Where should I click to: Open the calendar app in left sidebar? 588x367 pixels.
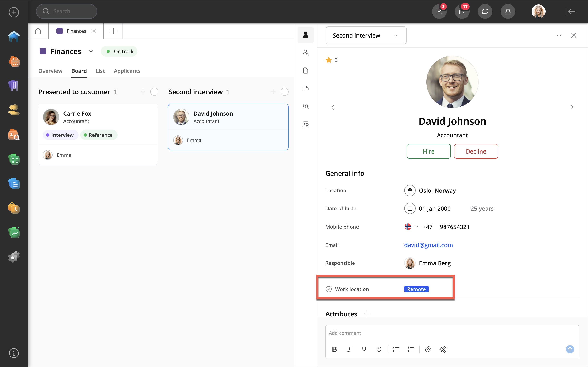point(14,62)
